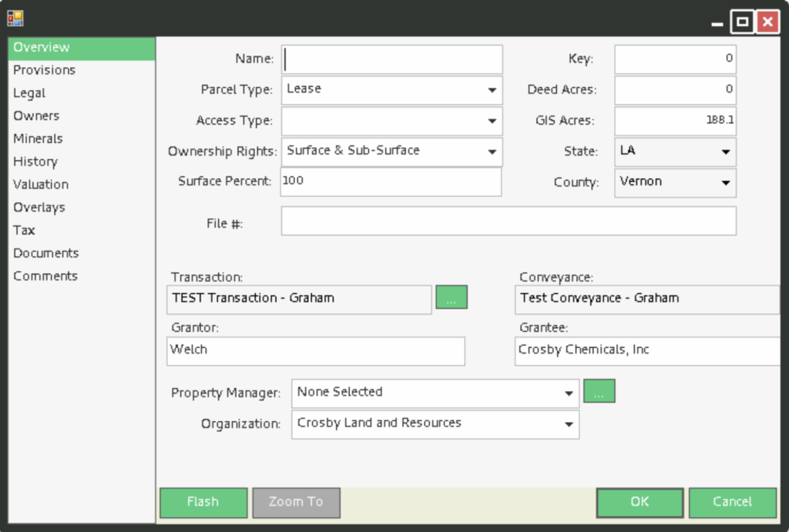Click OK to confirm parcel details

640,502
